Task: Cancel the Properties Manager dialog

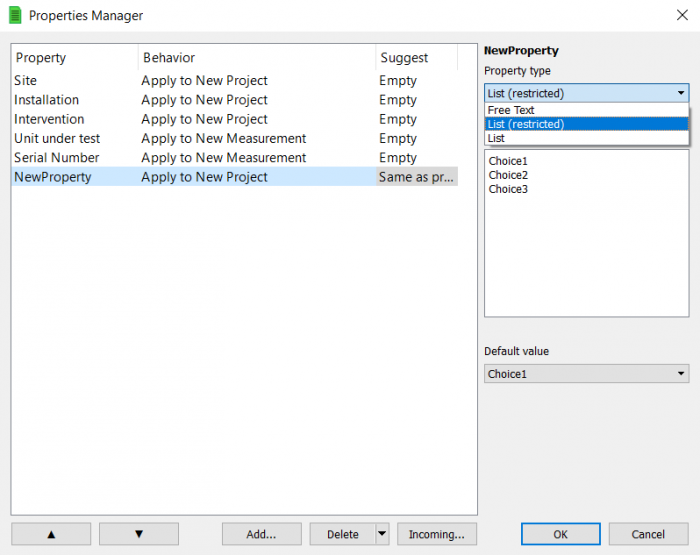Action: (648, 534)
